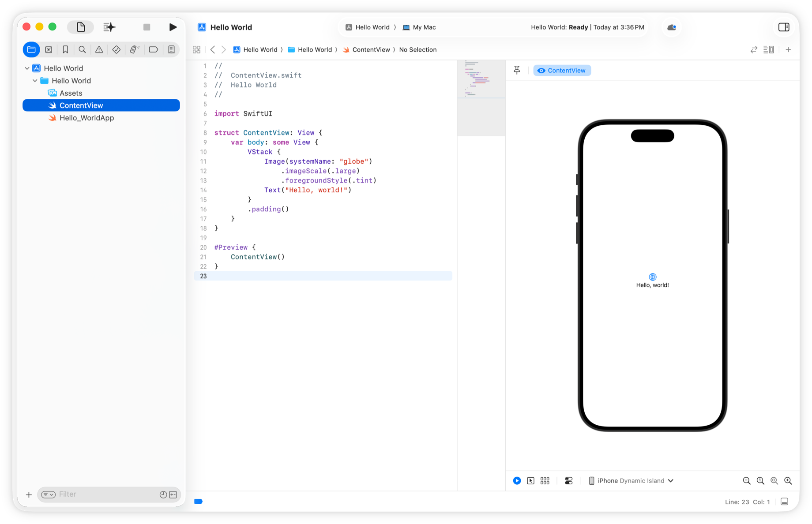The image size is (812, 524).
Task: Open the Find navigator magnifier icon
Action: point(82,49)
